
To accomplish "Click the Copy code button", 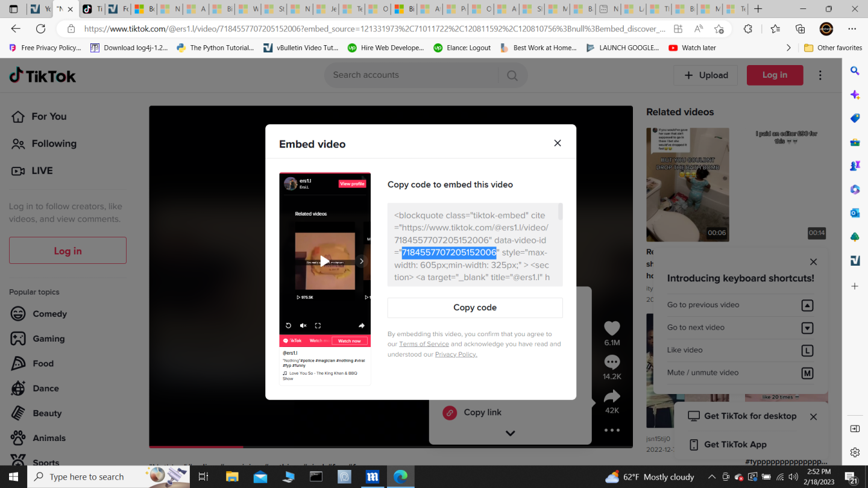I will coord(474,307).
